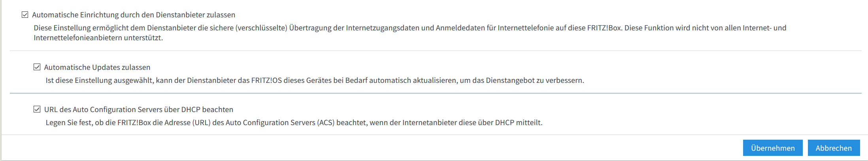This screenshot has height=161, width=868.
Task: Uncheck the 'Automatische Einrichtung durch den Dienstanbieter' checkbox
Action: pos(25,15)
